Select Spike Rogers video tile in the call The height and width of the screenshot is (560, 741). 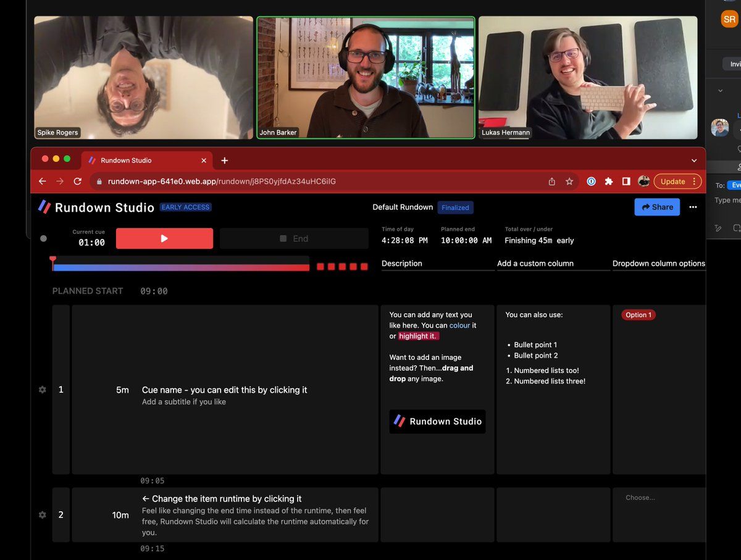pos(143,77)
